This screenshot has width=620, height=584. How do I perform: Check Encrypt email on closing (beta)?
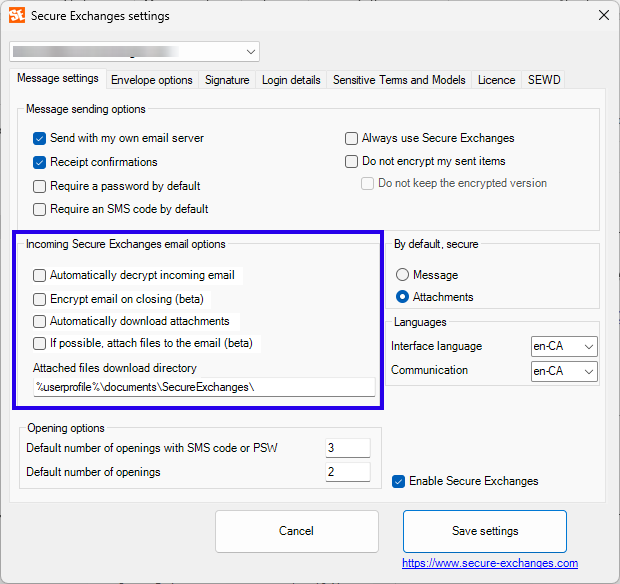(39, 299)
